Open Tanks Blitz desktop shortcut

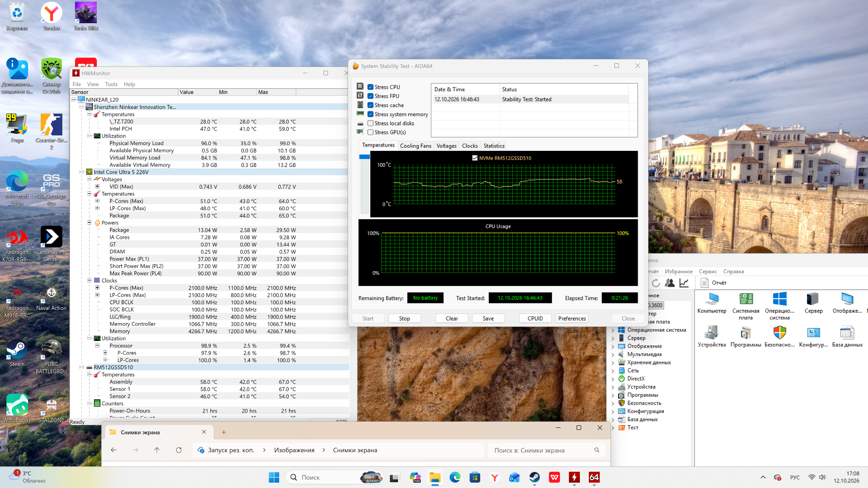pos(86,16)
